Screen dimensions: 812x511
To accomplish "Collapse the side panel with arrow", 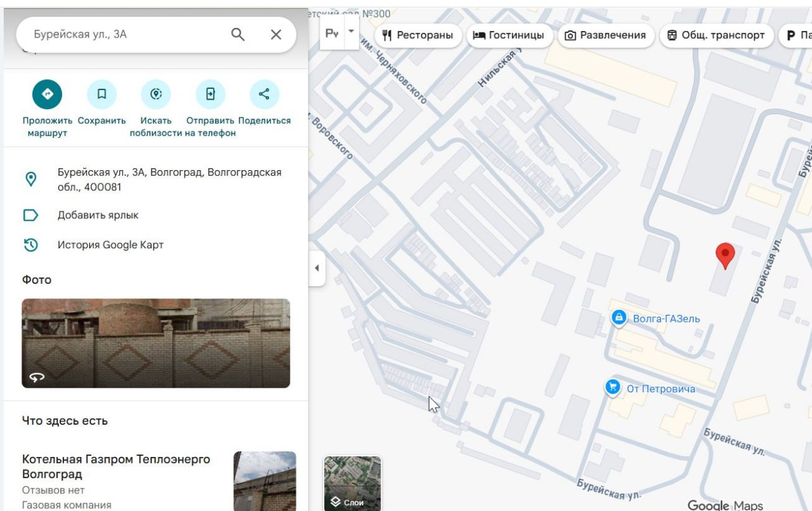I will pyautogui.click(x=317, y=268).
